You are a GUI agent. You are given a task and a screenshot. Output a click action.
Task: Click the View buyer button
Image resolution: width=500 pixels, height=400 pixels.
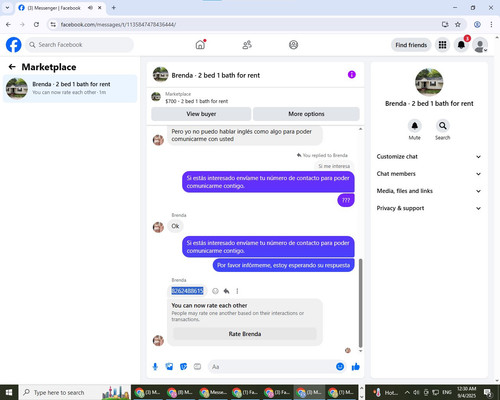point(201,114)
